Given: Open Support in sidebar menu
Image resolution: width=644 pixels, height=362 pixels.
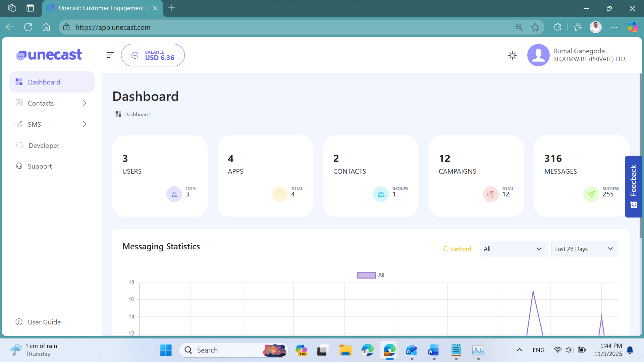Looking at the screenshot, I should (x=40, y=166).
